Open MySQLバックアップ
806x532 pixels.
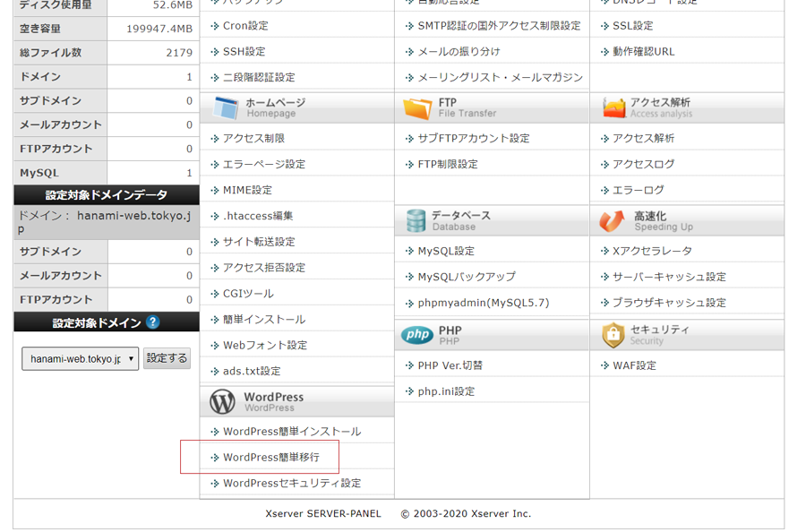tap(467, 277)
